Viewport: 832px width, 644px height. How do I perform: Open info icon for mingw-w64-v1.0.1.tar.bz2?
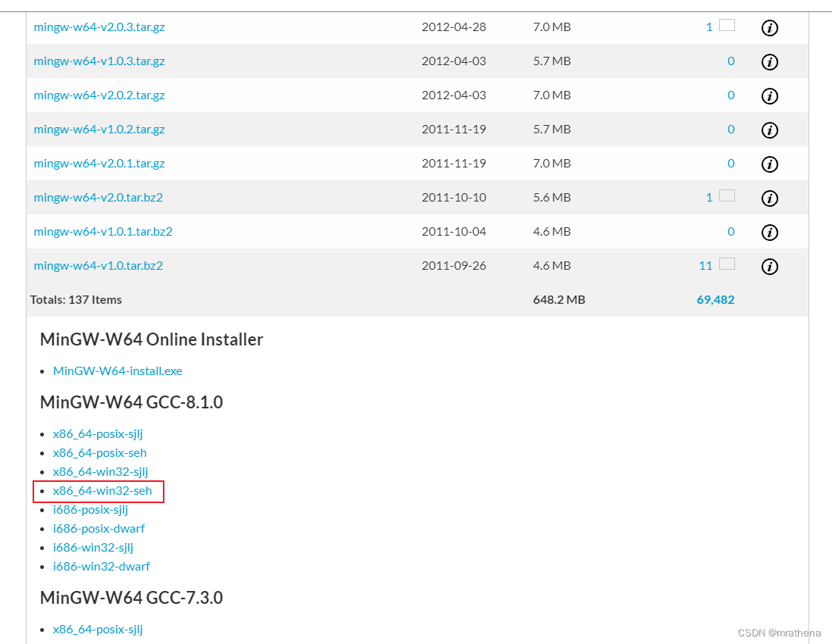(769, 232)
